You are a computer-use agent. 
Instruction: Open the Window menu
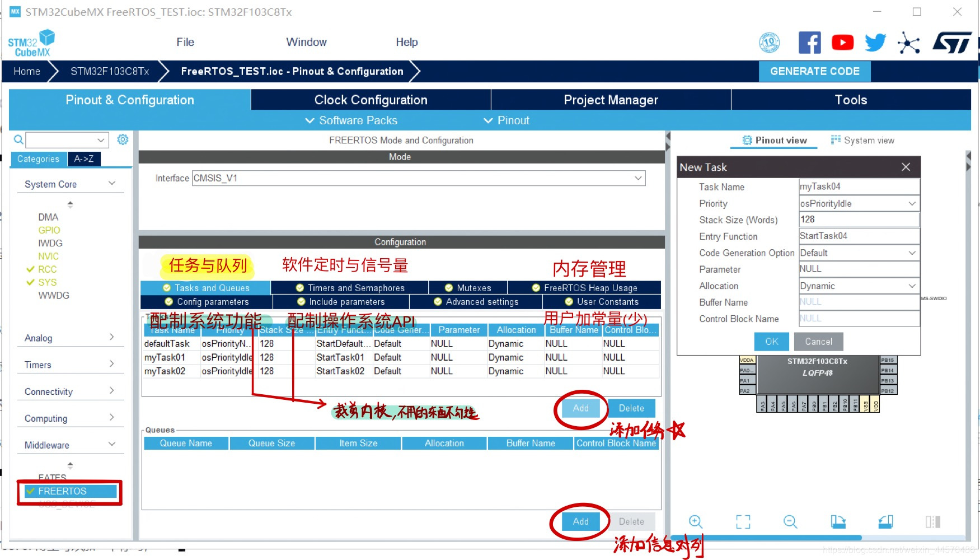tap(306, 42)
